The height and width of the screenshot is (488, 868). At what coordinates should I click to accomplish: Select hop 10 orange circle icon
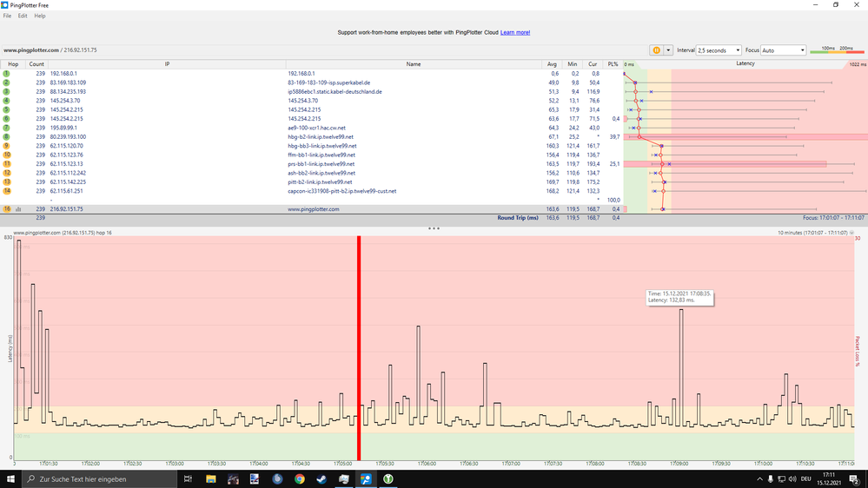(x=7, y=155)
